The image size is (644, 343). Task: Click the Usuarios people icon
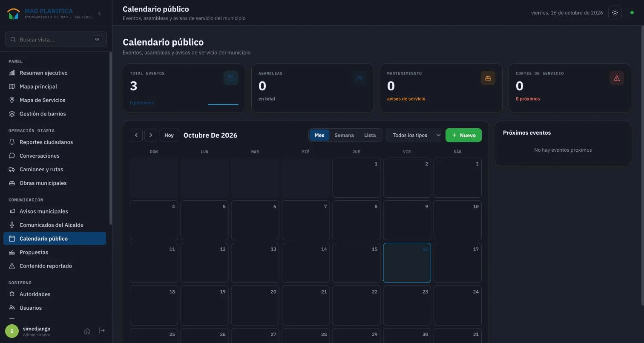(x=12, y=308)
